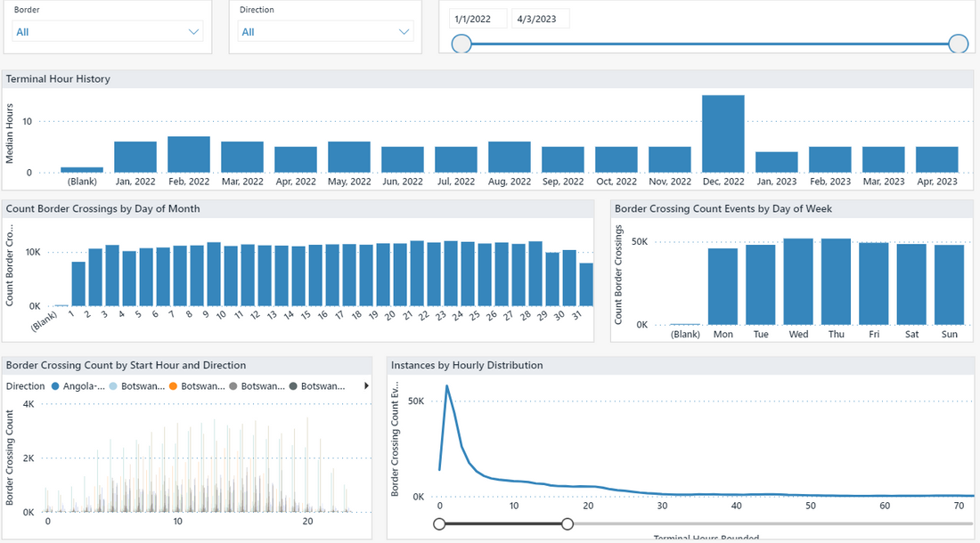Select the Angola legend marker in Direction legend
980x543 pixels.
[56, 385]
